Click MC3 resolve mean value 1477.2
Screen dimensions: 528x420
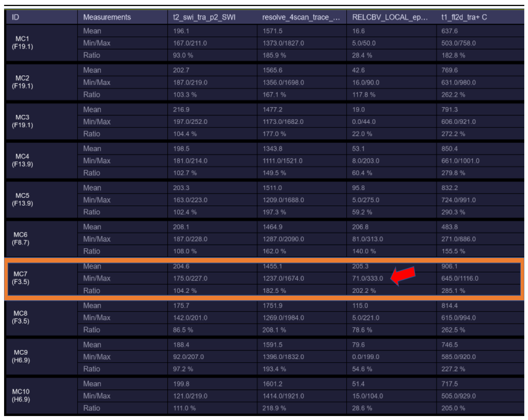pyautogui.click(x=272, y=110)
